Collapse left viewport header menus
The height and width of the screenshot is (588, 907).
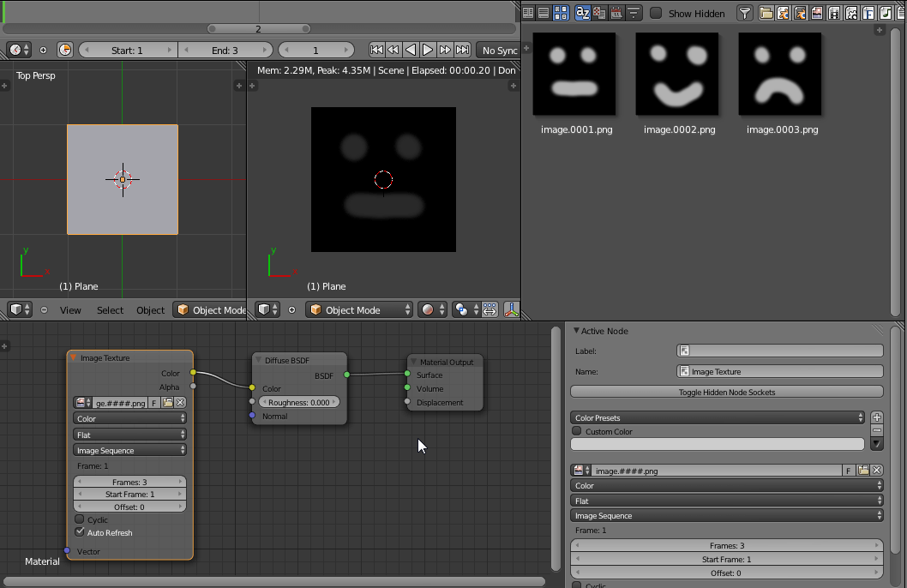(x=44, y=310)
